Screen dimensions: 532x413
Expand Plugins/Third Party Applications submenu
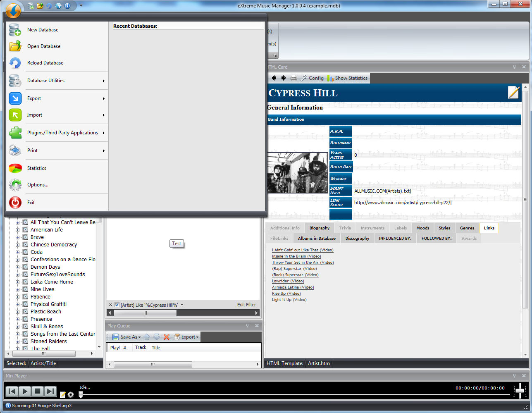coord(58,133)
